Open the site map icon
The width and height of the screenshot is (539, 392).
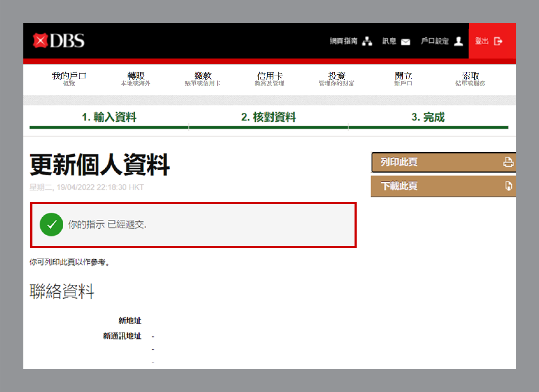coord(367,41)
